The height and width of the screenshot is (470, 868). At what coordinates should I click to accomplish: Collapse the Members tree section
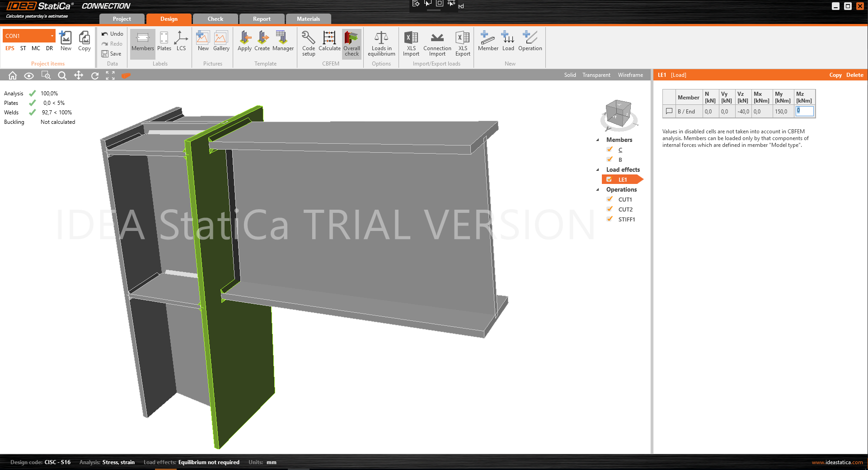click(x=598, y=140)
